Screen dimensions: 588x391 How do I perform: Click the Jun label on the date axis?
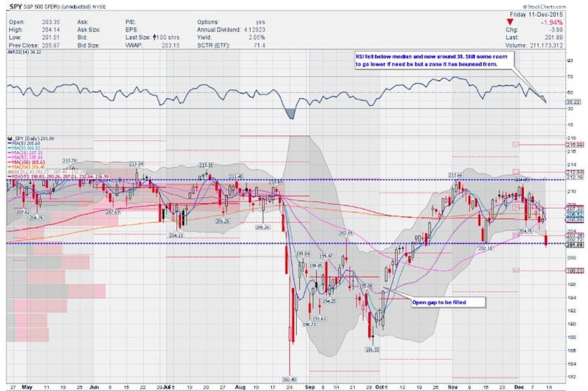pyautogui.click(x=94, y=387)
